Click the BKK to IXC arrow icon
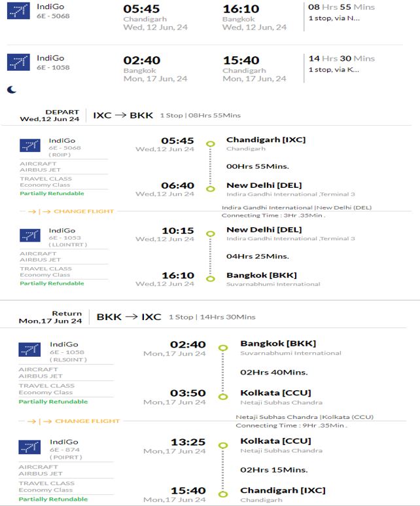Viewport: 420px width, 506px height. pyautogui.click(x=131, y=317)
